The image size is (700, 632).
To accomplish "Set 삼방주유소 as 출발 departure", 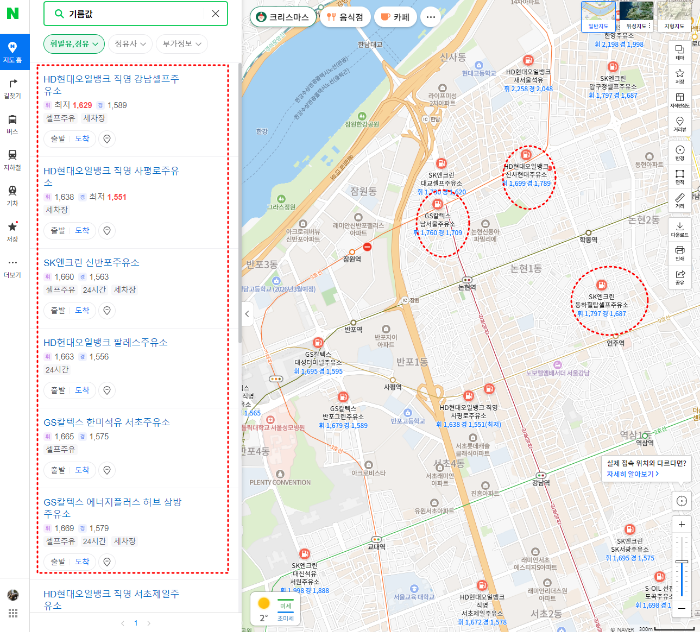I will point(58,561).
